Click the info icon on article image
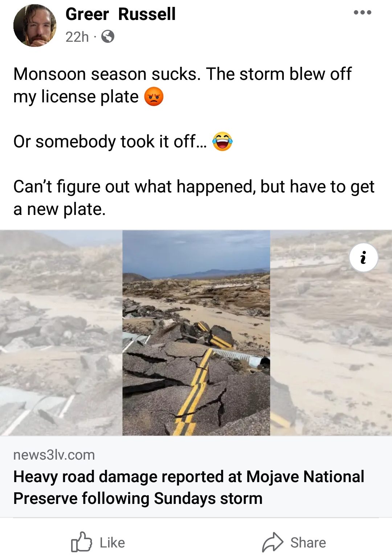Image resolution: width=392 pixels, height=558 pixels. click(x=364, y=258)
